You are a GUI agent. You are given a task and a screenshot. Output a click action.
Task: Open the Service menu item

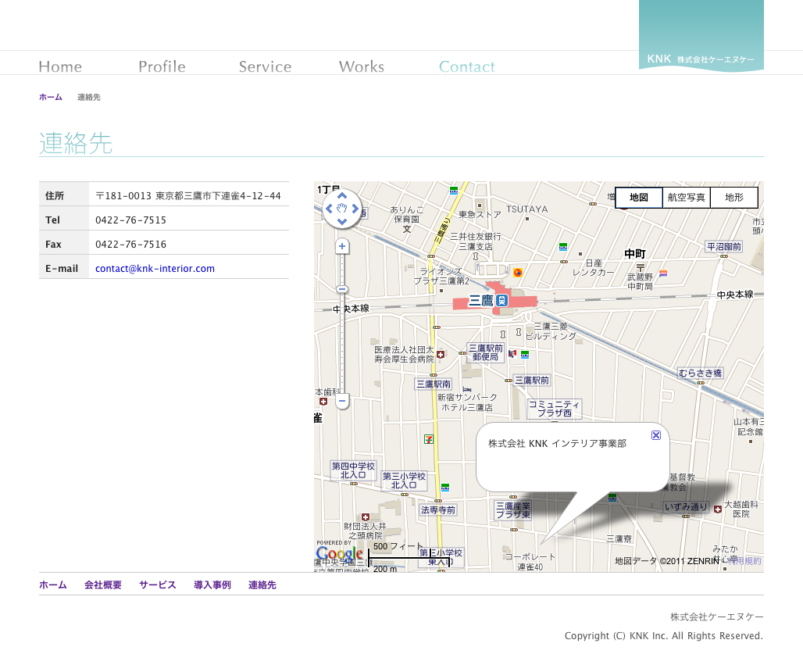265,67
